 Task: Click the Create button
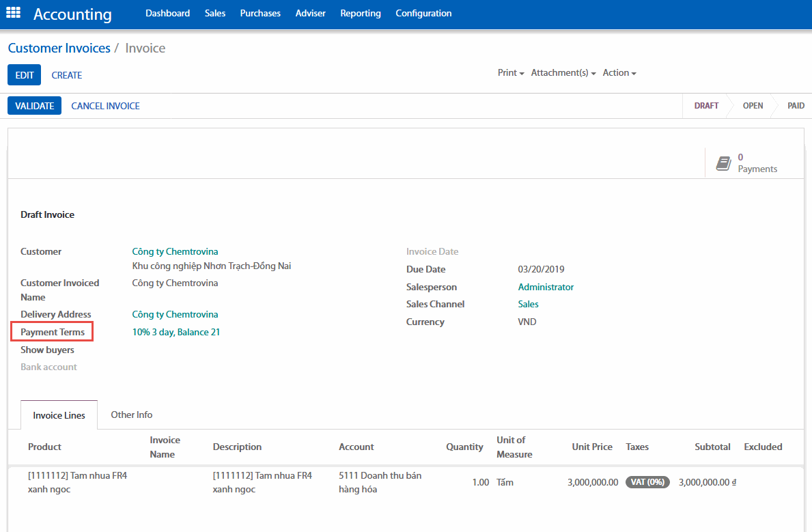67,75
